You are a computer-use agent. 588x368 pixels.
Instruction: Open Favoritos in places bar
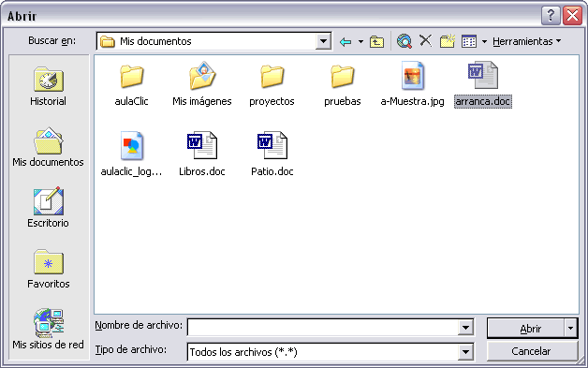[48, 269]
